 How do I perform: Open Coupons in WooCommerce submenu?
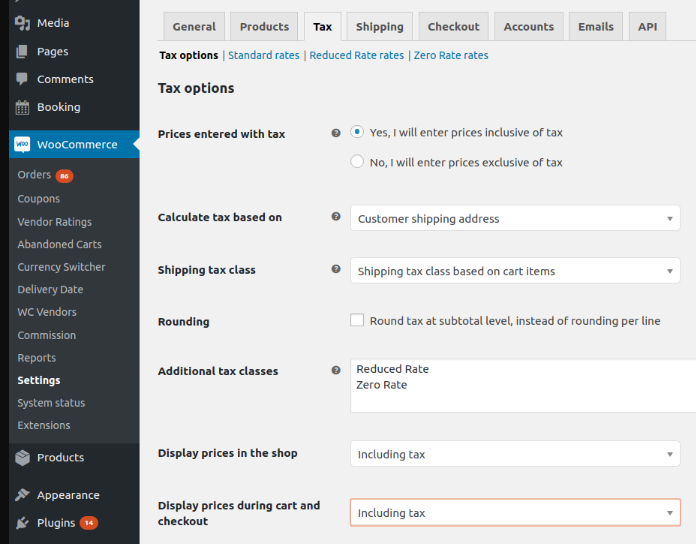tap(39, 199)
